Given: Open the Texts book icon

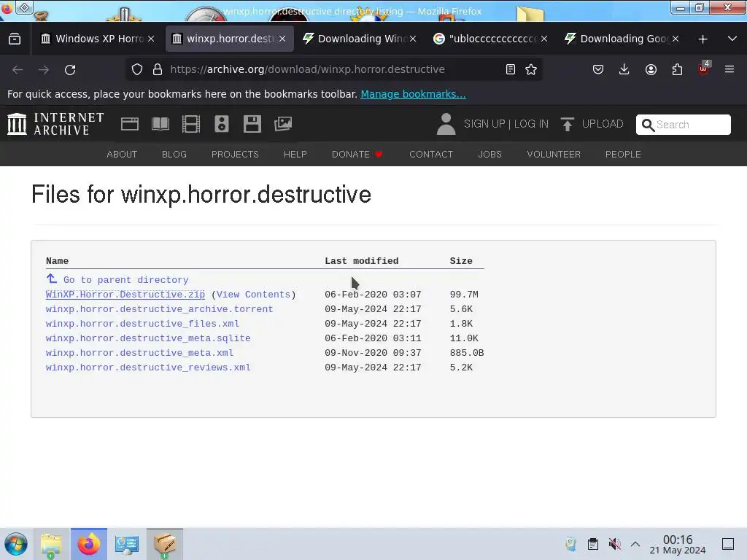Looking at the screenshot, I should point(160,124).
